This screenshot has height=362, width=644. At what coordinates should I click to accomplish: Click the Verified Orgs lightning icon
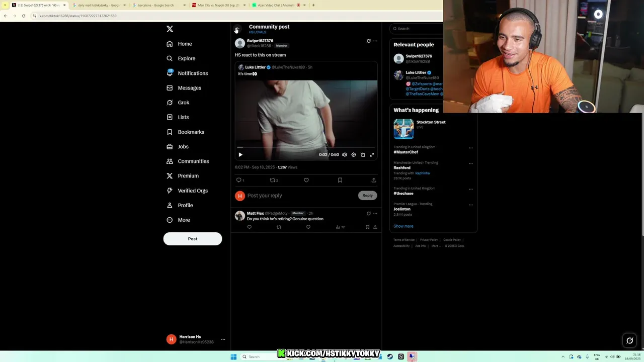pos(170,191)
